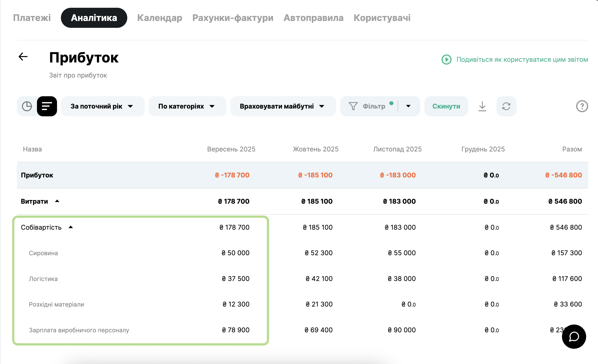
Task: Switch to bar list view
Action: point(47,106)
